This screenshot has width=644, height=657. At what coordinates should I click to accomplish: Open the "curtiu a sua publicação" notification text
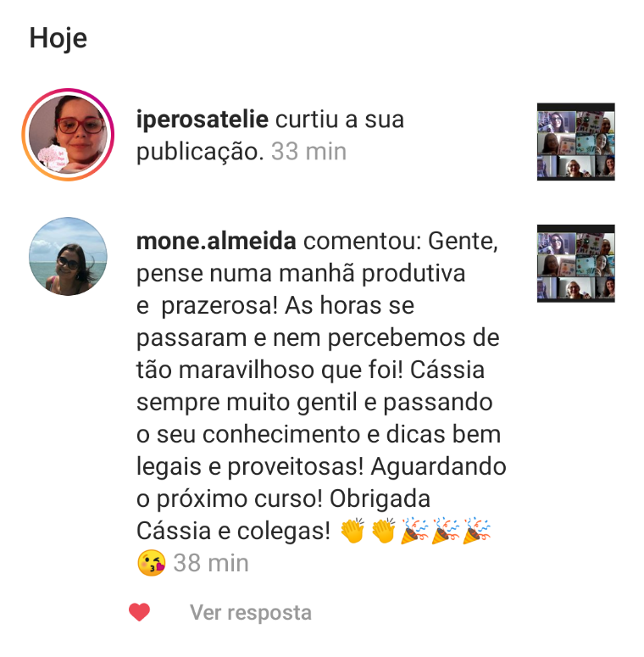click(x=270, y=136)
